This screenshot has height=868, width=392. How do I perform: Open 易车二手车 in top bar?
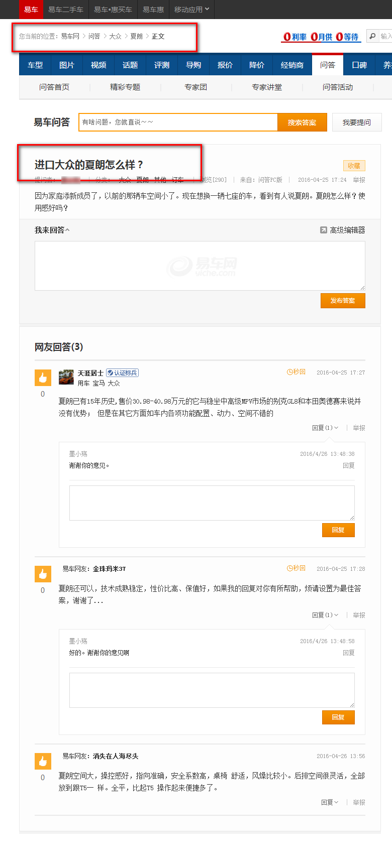pyautogui.click(x=66, y=10)
